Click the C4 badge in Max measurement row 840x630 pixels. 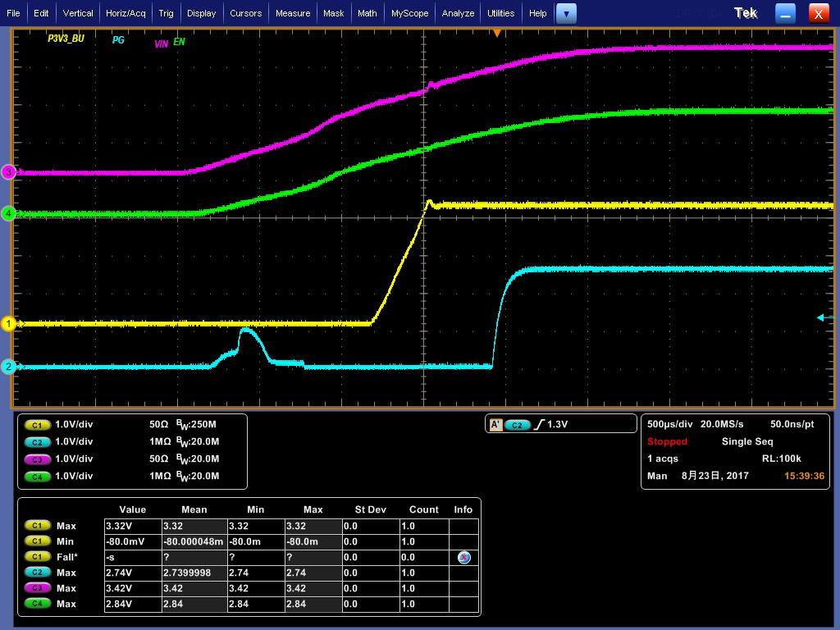(x=38, y=603)
